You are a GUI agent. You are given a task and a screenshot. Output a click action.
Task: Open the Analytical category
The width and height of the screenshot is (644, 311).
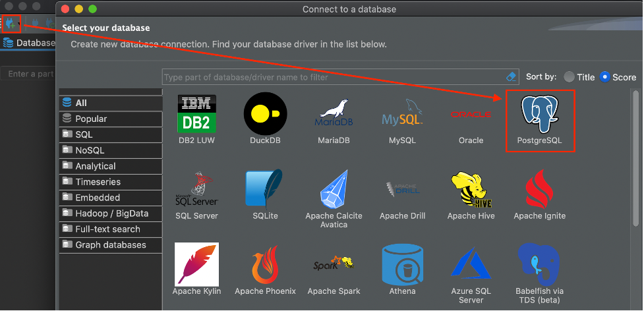(x=111, y=166)
